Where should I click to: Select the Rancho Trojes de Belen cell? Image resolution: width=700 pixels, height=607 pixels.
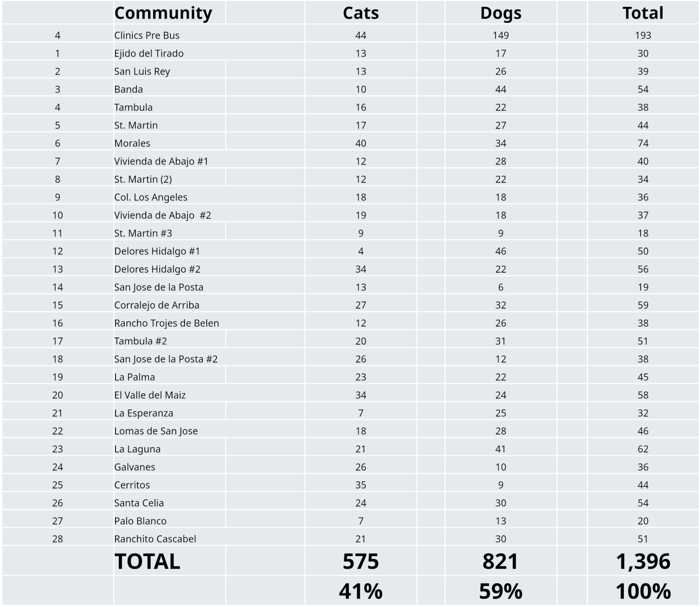tap(167, 323)
